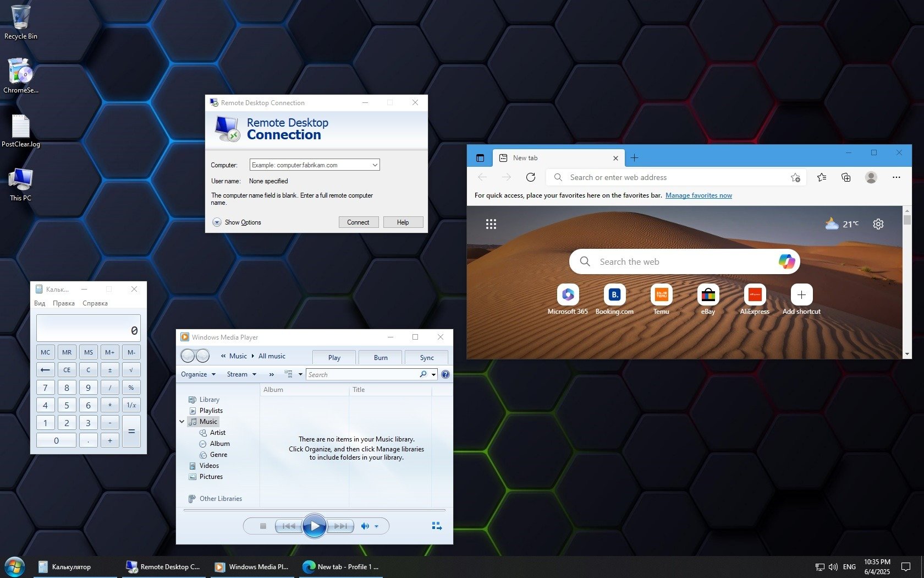Open the Organize dropdown menu
The width and height of the screenshot is (924, 578).
click(198, 374)
